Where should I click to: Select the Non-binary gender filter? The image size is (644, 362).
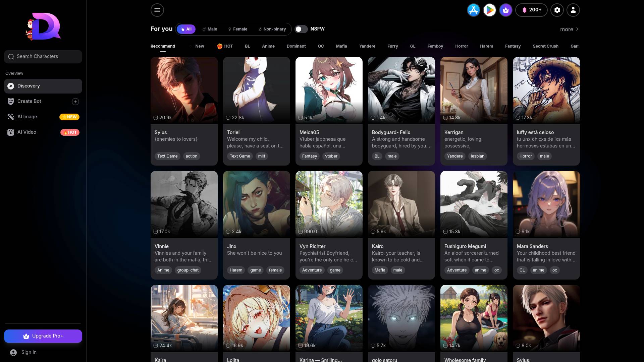click(x=272, y=29)
